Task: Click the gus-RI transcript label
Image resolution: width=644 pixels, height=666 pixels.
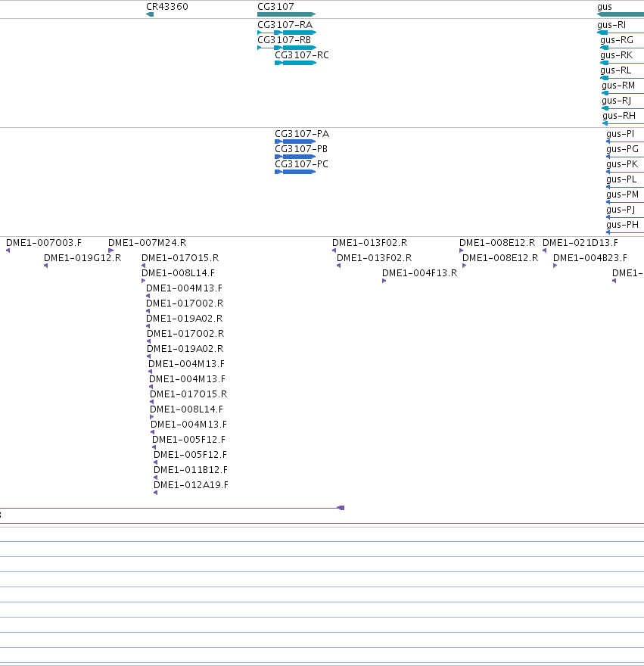Action: tap(611, 25)
